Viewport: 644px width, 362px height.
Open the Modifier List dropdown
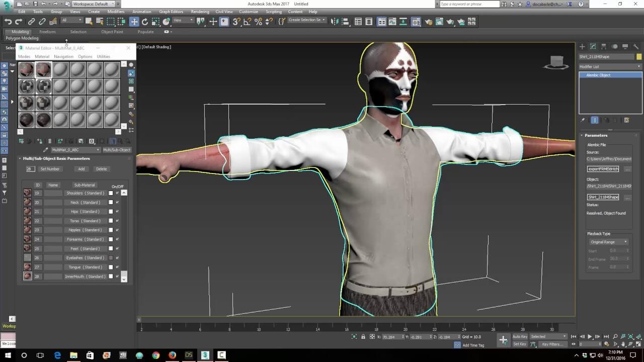click(610, 66)
